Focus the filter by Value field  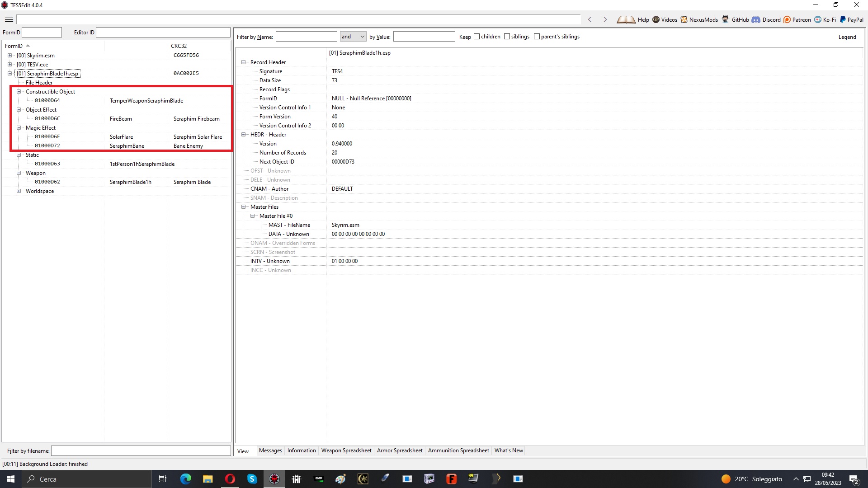(424, 37)
